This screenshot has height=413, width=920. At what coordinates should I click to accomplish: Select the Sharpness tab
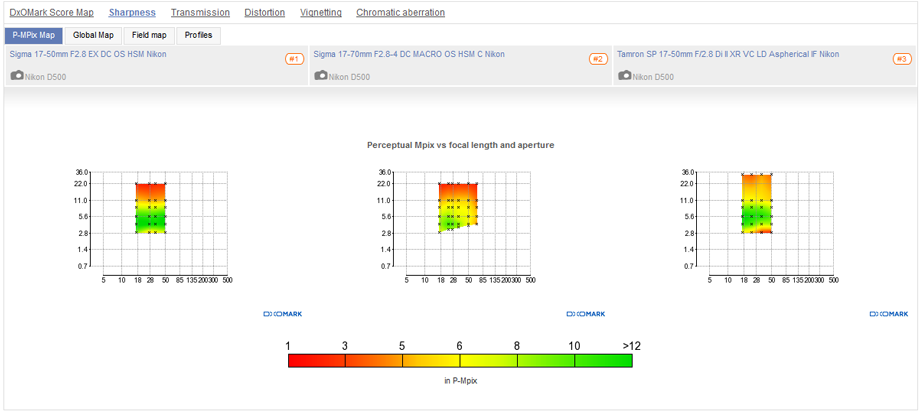click(132, 12)
